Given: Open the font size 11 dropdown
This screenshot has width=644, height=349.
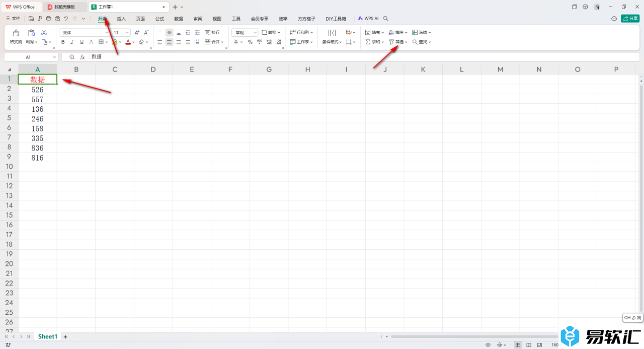Looking at the screenshot, I should point(127,32).
